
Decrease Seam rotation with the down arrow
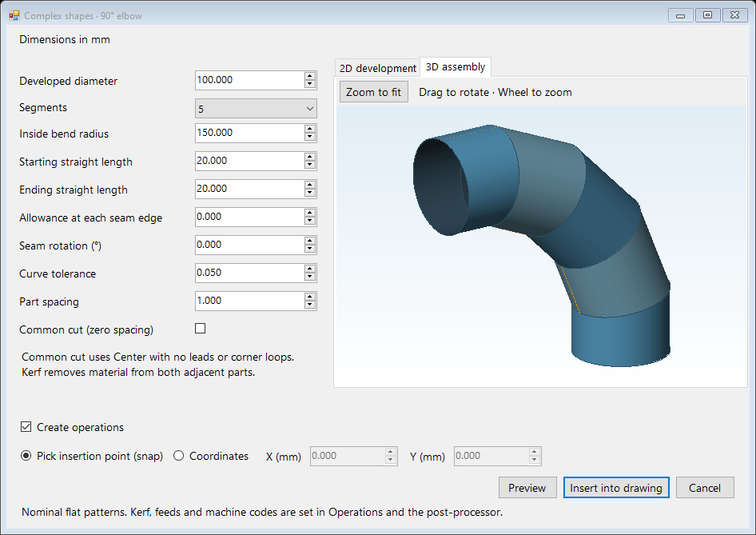(310, 249)
